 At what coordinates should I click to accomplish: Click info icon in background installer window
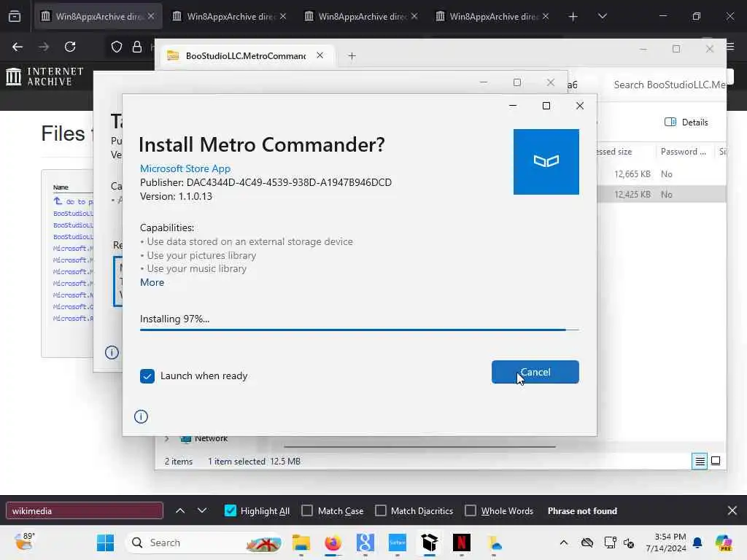[112, 352]
